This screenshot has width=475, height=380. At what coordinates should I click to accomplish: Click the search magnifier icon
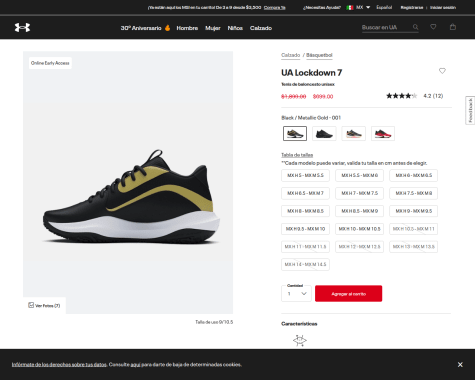point(415,27)
